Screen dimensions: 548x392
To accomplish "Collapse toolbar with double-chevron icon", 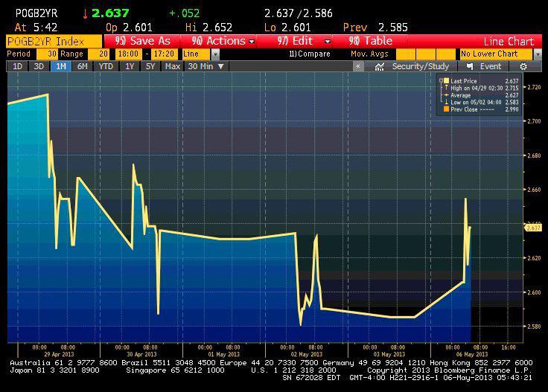I will pyautogui.click(x=358, y=66).
